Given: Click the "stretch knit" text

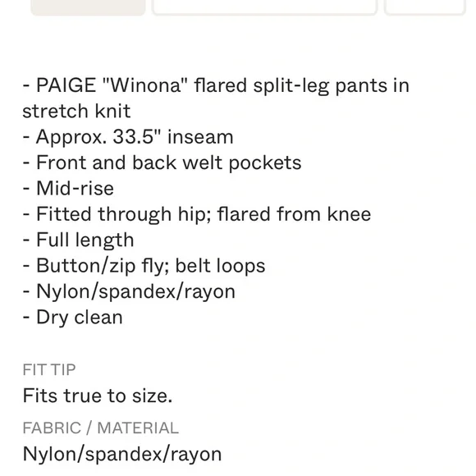Looking at the screenshot, I should tap(76, 111).
